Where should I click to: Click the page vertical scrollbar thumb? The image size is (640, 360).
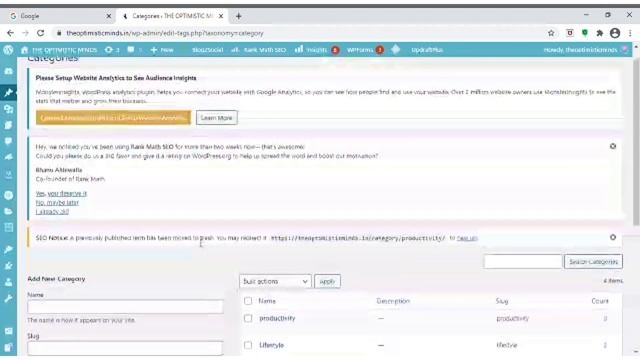[636, 142]
